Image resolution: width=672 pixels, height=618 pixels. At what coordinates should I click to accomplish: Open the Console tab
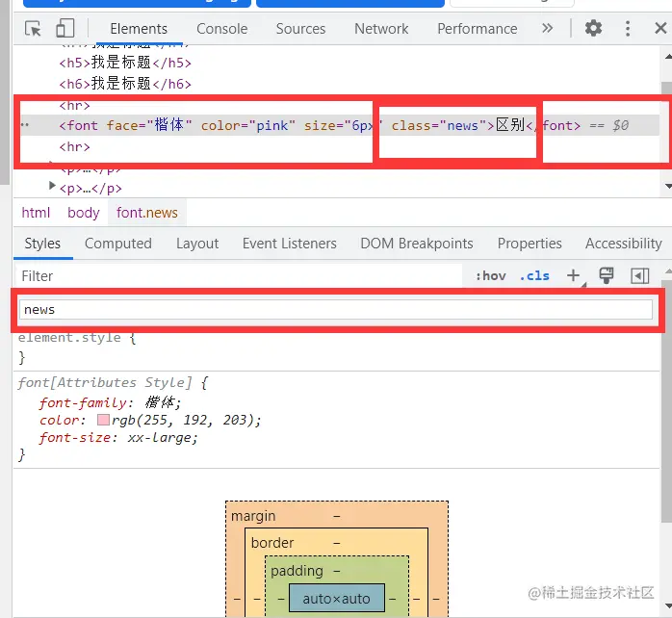pos(222,29)
